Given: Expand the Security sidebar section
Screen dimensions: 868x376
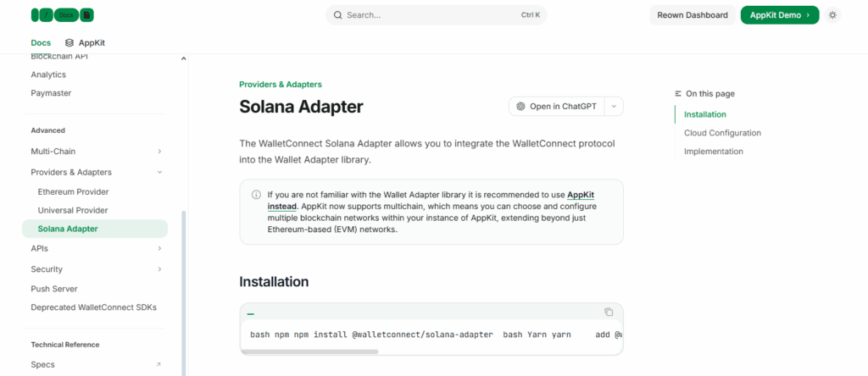Looking at the screenshot, I should point(159,269).
